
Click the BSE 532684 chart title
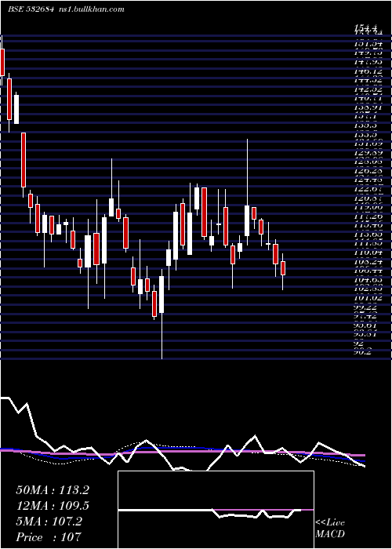point(31,9)
